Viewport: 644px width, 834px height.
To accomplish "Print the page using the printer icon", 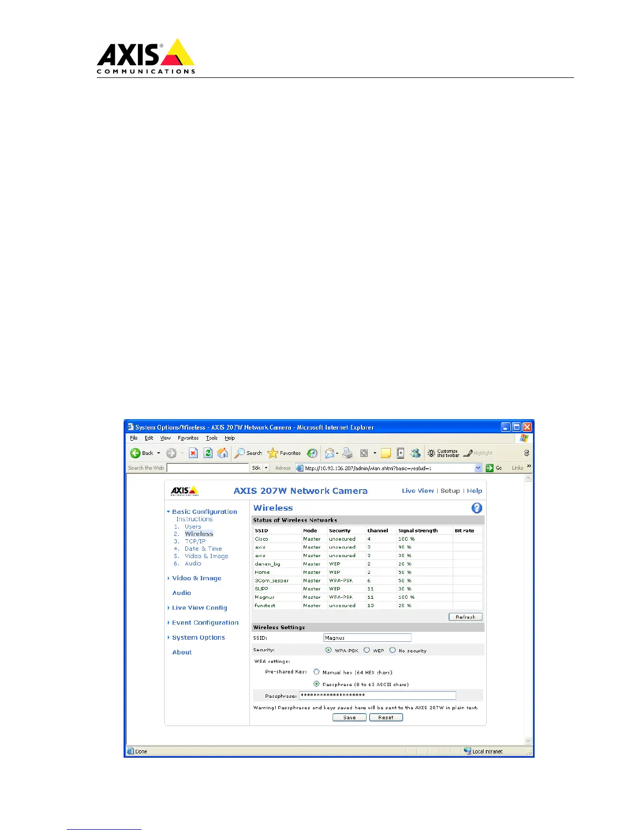I will pyautogui.click(x=347, y=453).
